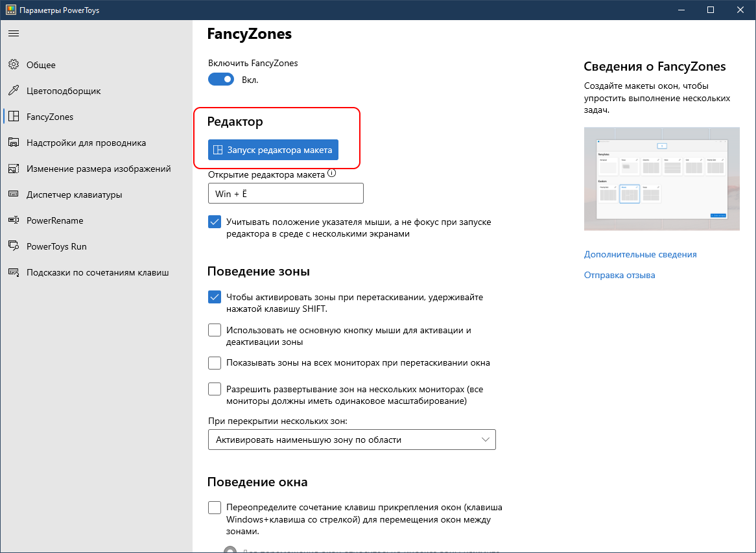Image resolution: width=756 pixels, height=553 pixels.
Task: Click the FancyZones editor preview image
Action: 661,179
